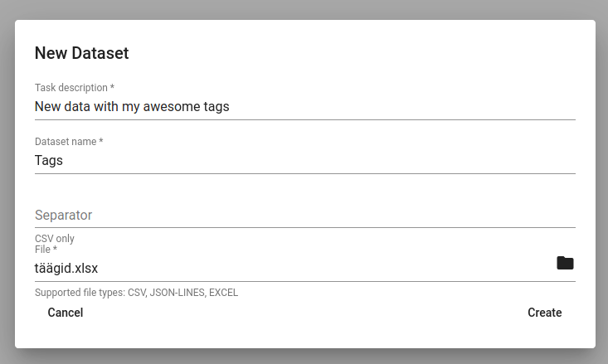This screenshot has height=364, width=608.
Task: Place cursor in the word Tags
Action: point(49,161)
